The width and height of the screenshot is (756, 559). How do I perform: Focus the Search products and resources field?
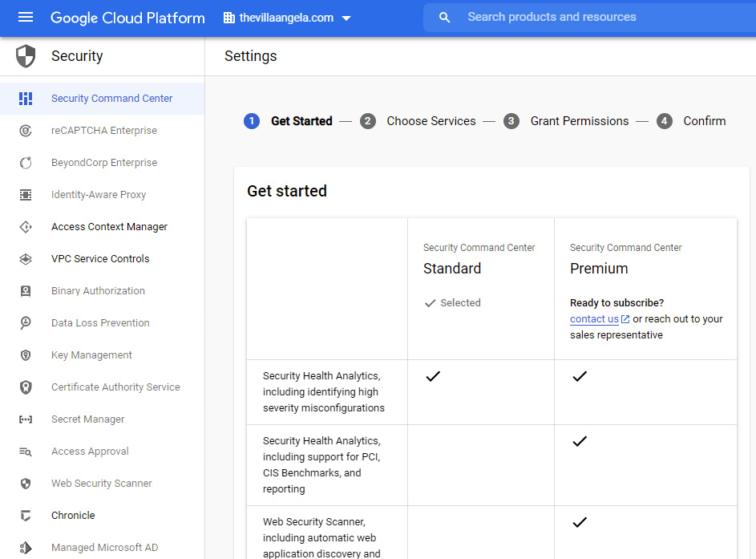pyautogui.click(x=590, y=18)
